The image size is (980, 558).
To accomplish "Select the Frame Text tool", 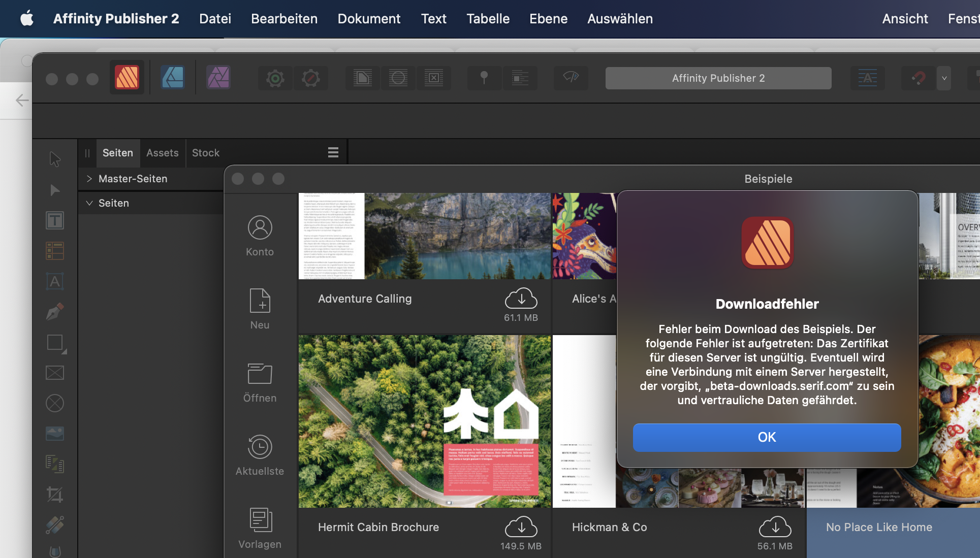I will click(55, 220).
